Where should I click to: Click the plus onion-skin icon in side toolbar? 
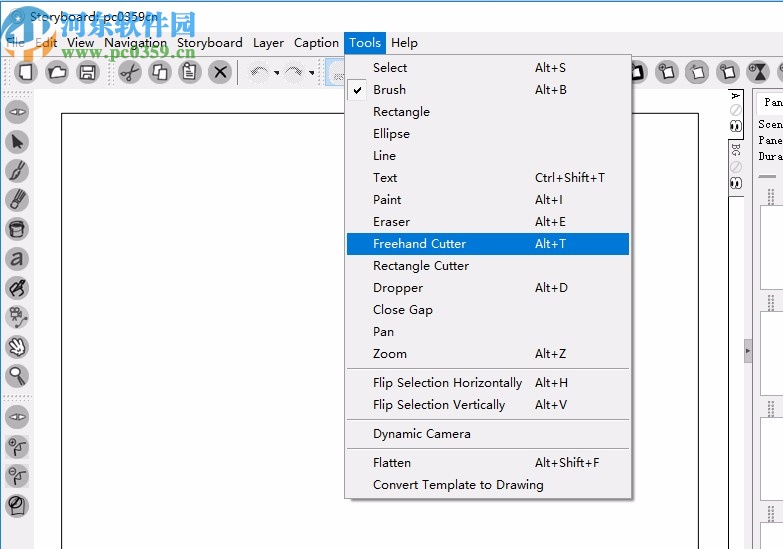pos(17,447)
